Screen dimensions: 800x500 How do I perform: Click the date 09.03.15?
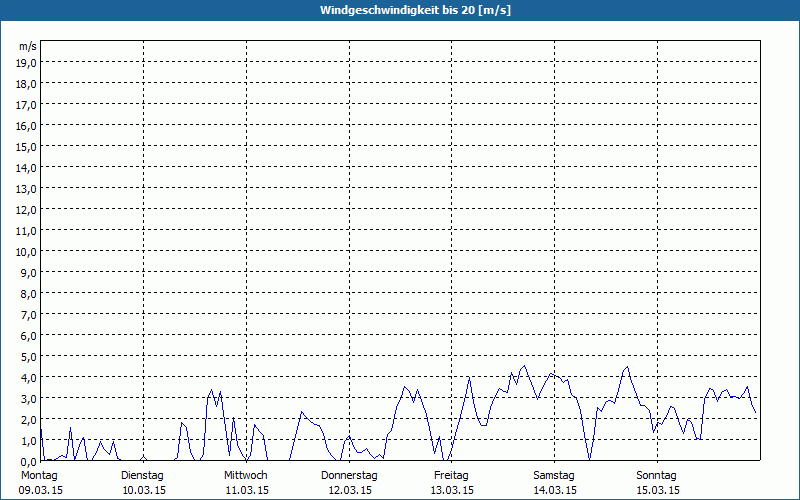pos(41,490)
